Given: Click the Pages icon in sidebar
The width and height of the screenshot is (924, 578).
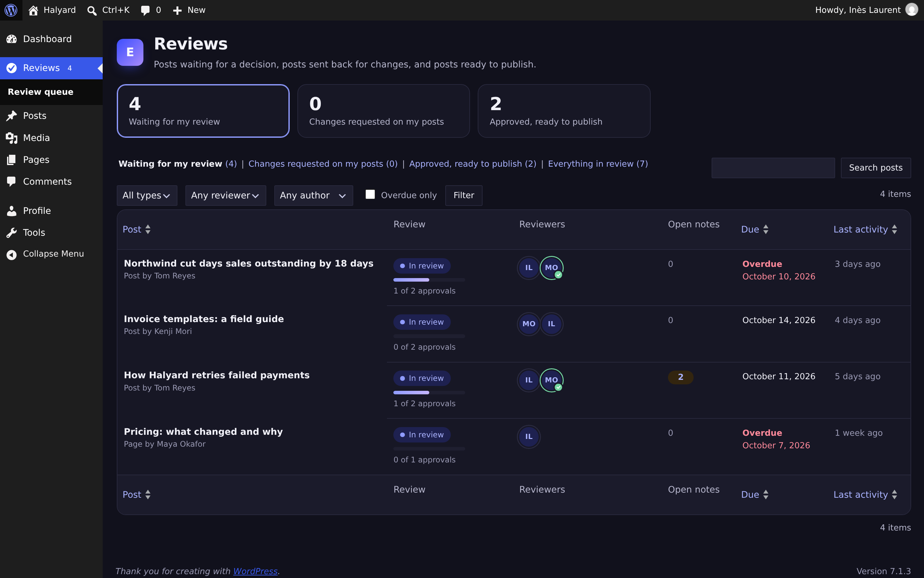Looking at the screenshot, I should click(12, 160).
